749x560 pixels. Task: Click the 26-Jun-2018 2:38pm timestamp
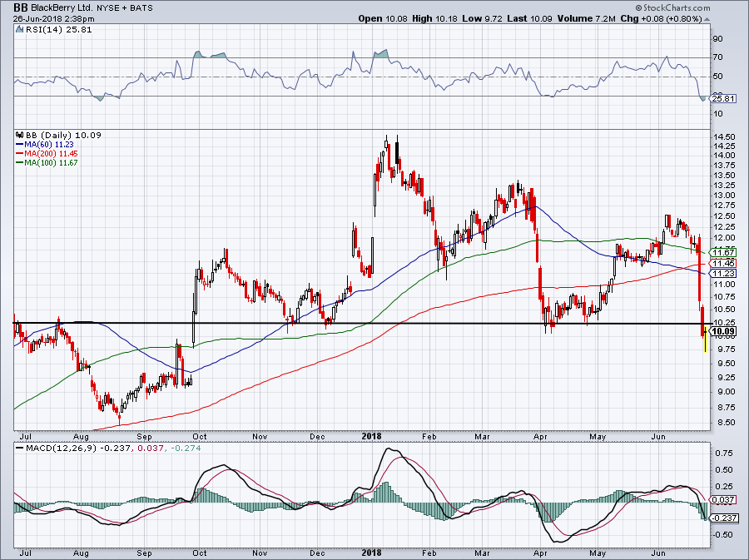pos(53,19)
